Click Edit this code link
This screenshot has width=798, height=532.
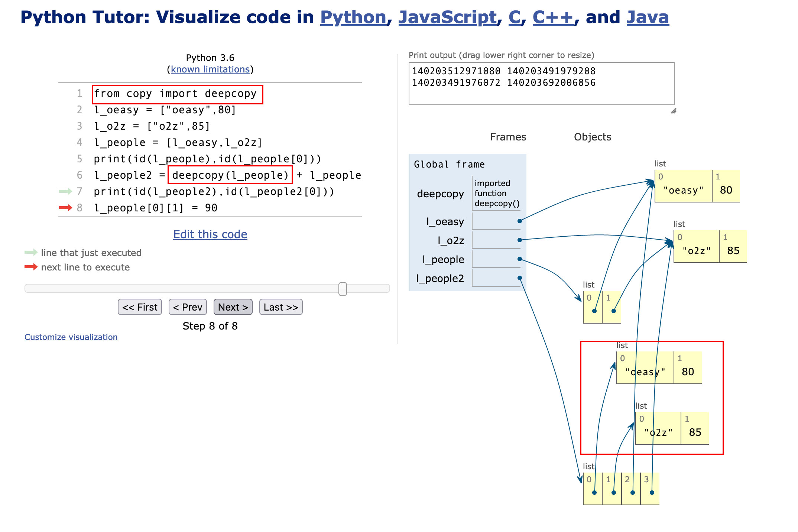[x=210, y=234]
